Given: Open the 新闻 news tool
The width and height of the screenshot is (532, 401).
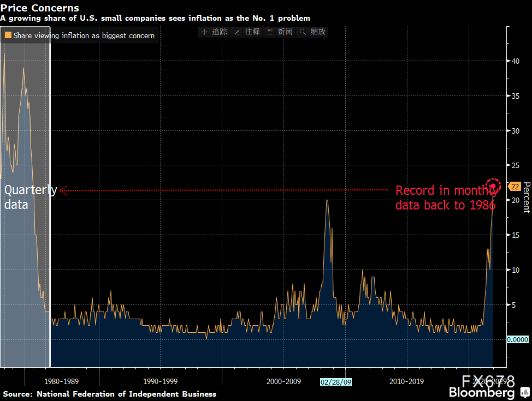Looking at the screenshot, I should 280,32.
